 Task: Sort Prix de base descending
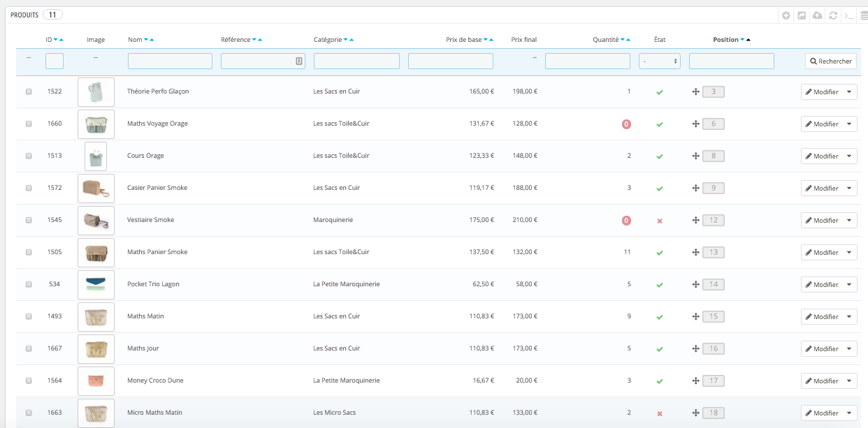(486, 40)
